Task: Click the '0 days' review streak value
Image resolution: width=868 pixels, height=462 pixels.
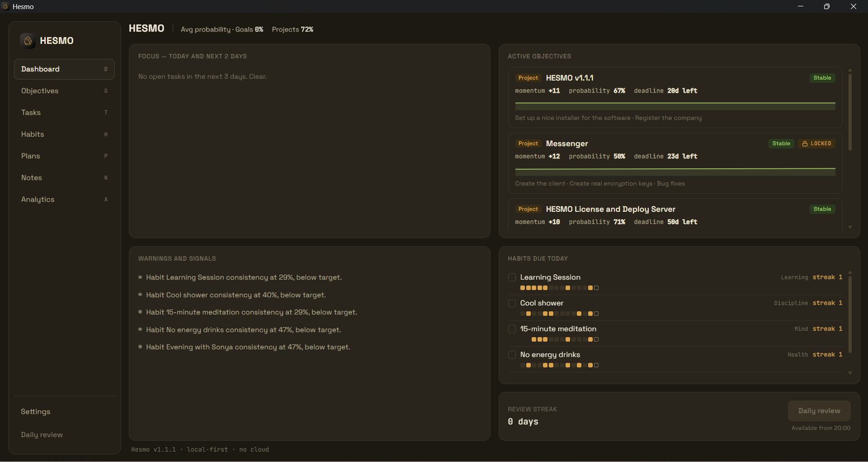Action: pyautogui.click(x=523, y=421)
